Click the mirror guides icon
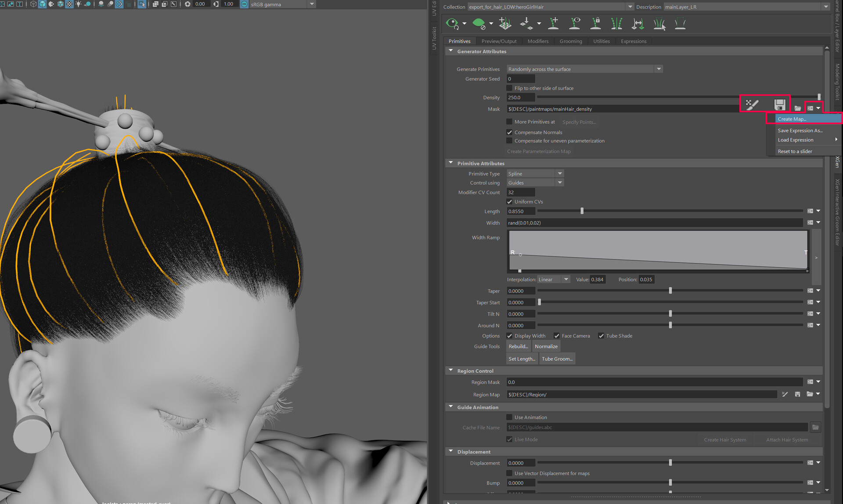The image size is (843, 504). 616,23
